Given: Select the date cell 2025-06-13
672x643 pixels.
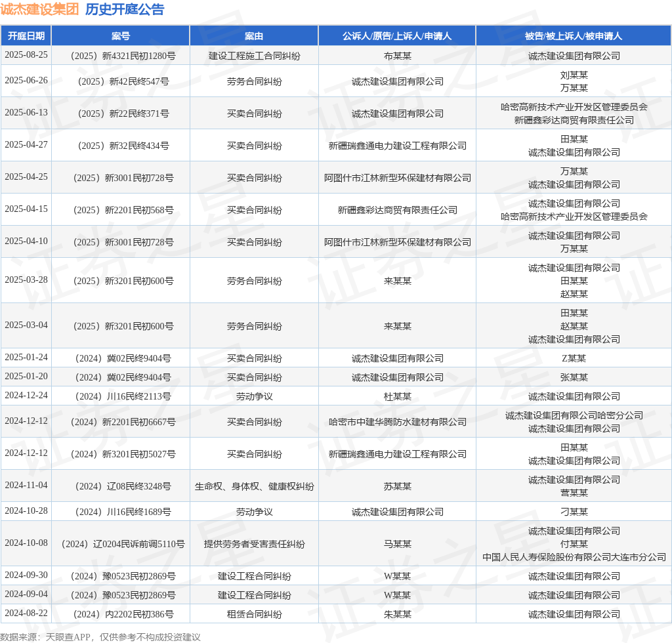Looking at the screenshot, I should 26,113.
